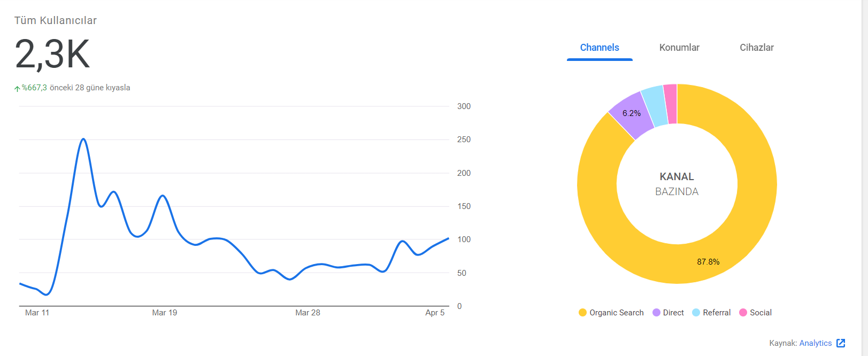Click the light blue Referral legend dot
The height and width of the screenshot is (356, 868).
tap(696, 313)
